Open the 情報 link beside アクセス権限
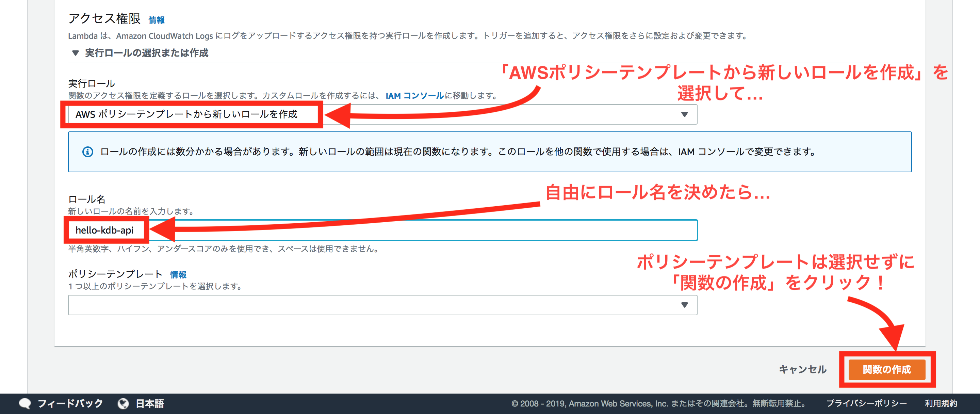Image resolution: width=980 pixels, height=414 pixels. 157,20
